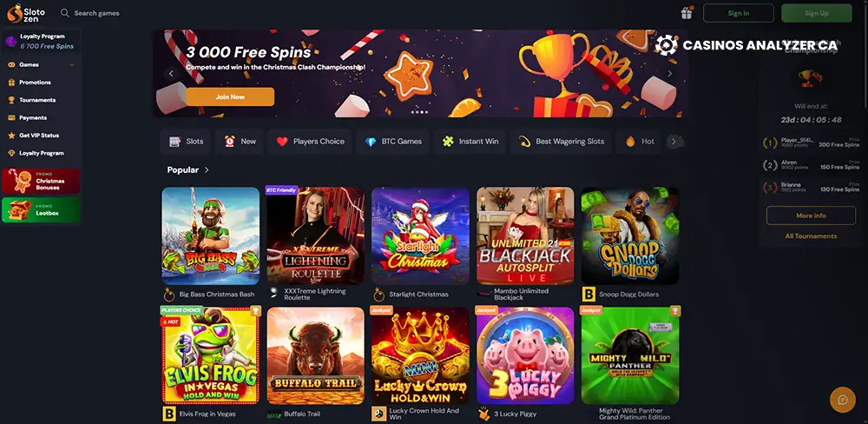Open Promotions in the sidebar
This screenshot has height=424, width=868.
pyautogui.click(x=35, y=82)
